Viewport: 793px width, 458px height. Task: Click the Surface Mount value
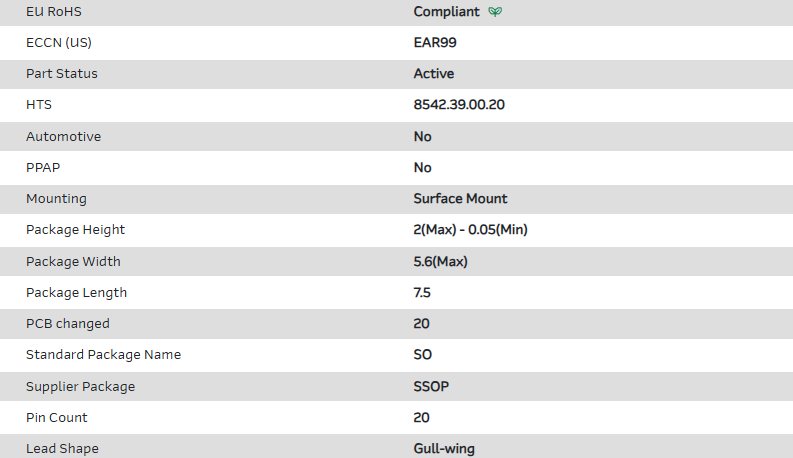tap(460, 198)
